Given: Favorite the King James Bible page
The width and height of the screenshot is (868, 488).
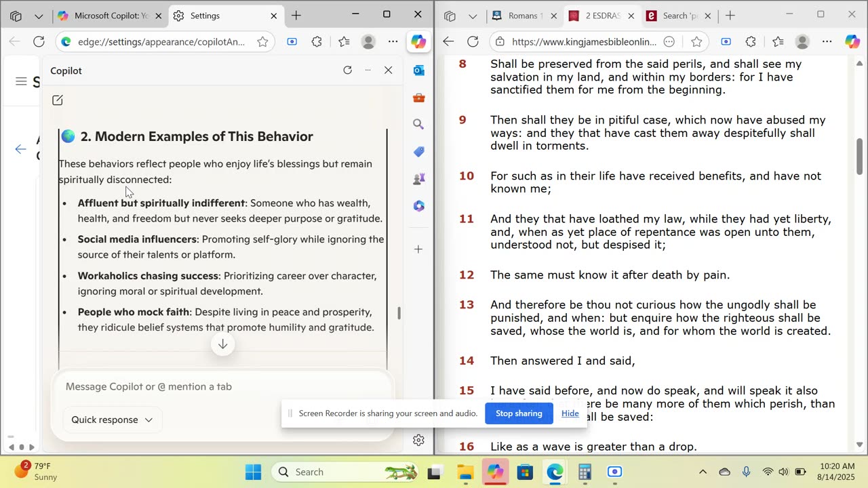Looking at the screenshot, I should 696,42.
